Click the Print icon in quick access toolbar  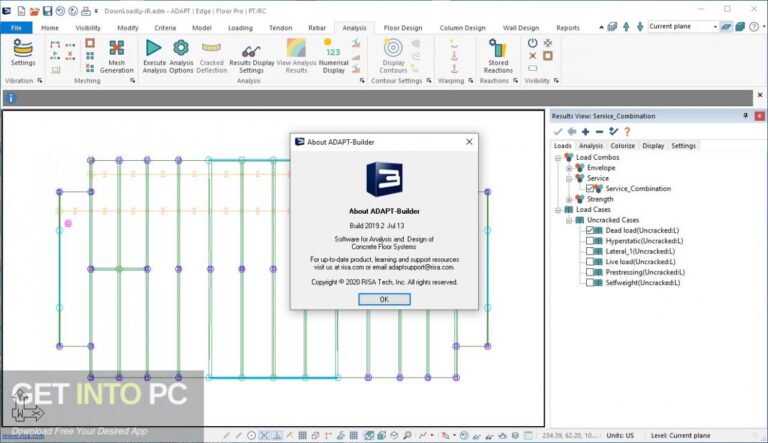(x=86, y=11)
